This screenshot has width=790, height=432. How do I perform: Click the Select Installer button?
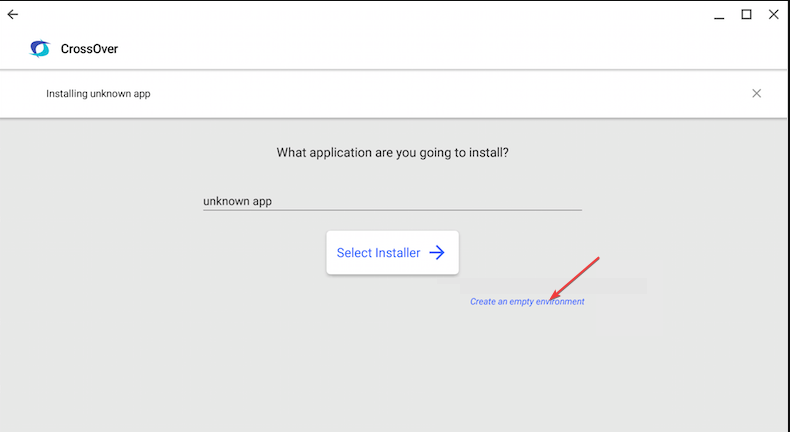pyautogui.click(x=392, y=253)
